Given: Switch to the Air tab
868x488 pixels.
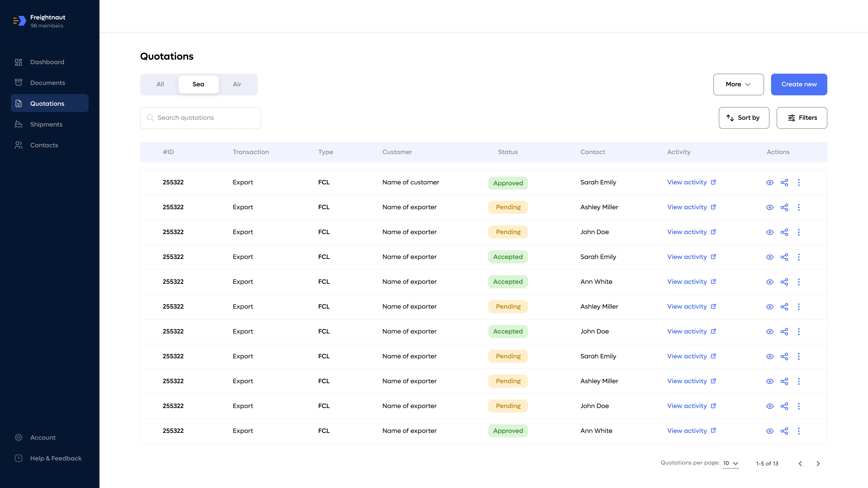Looking at the screenshot, I should coord(237,84).
